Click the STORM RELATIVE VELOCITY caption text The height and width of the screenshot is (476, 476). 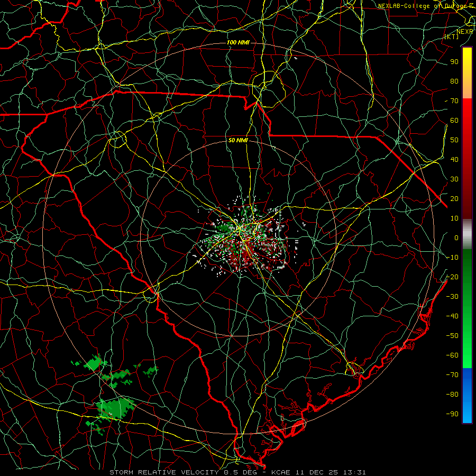click(x=164, y=472)
